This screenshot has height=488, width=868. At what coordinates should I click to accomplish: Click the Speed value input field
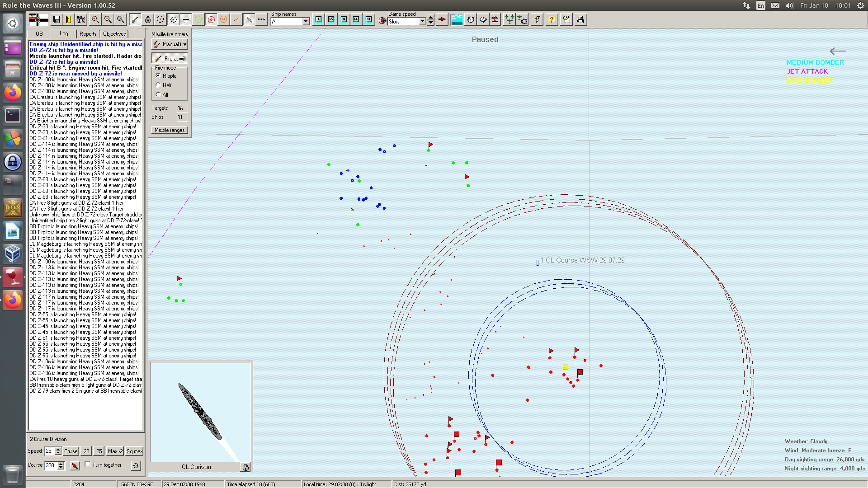coord(50,451)
